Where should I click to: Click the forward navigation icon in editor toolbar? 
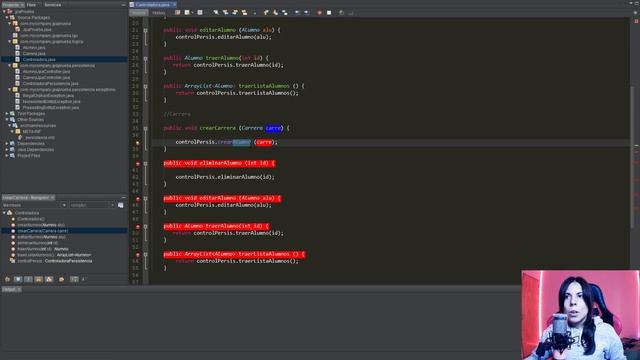tap(200, 13)
